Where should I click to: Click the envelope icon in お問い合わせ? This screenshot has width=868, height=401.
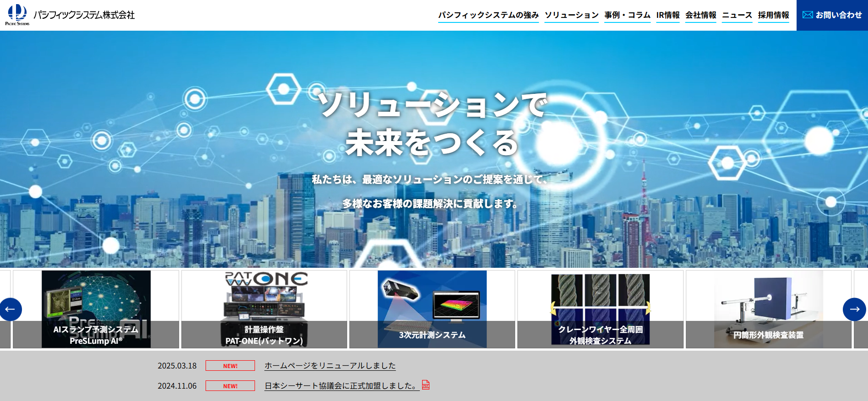808,15
